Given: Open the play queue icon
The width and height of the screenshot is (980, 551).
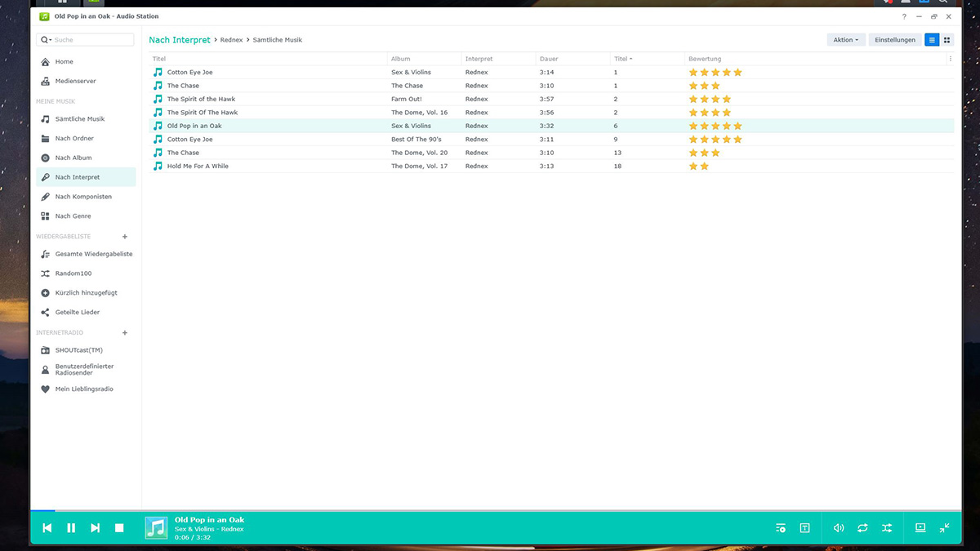Looking at the screenshot, I should tap(781, 528).
